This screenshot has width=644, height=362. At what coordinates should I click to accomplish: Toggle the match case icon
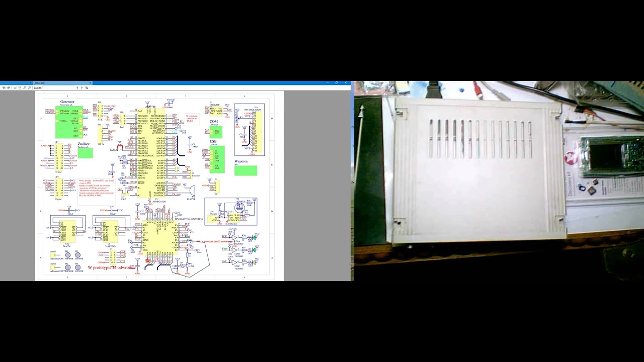[87, 87]
